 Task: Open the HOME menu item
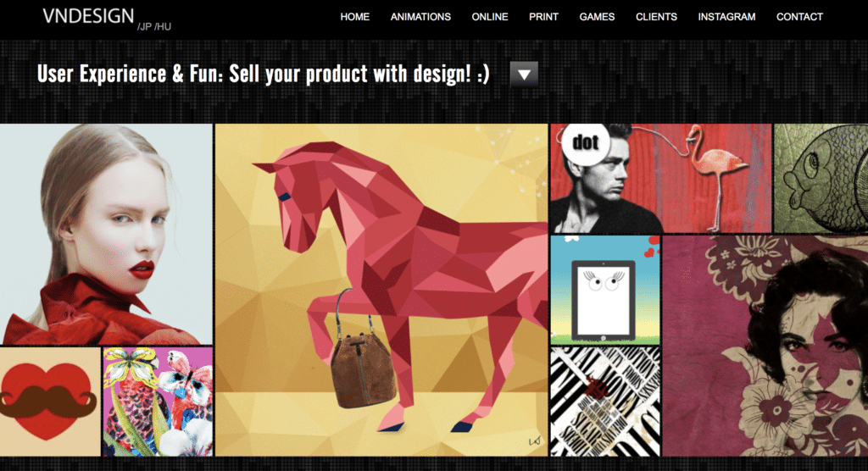[355, 17]
